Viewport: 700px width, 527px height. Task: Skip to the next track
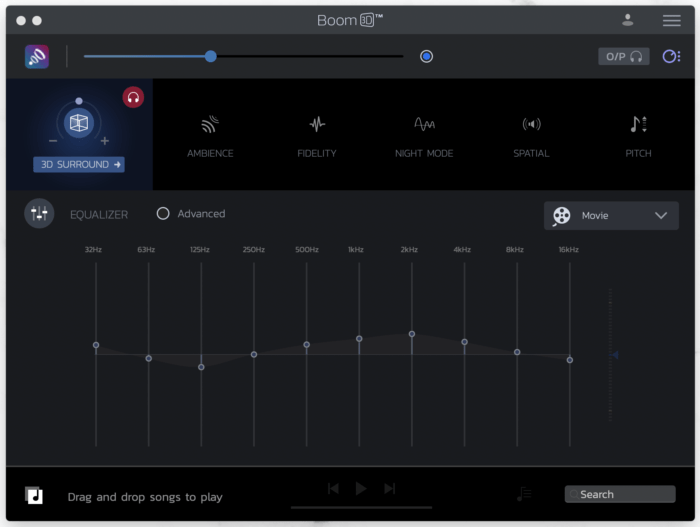[x=390, y=488]
